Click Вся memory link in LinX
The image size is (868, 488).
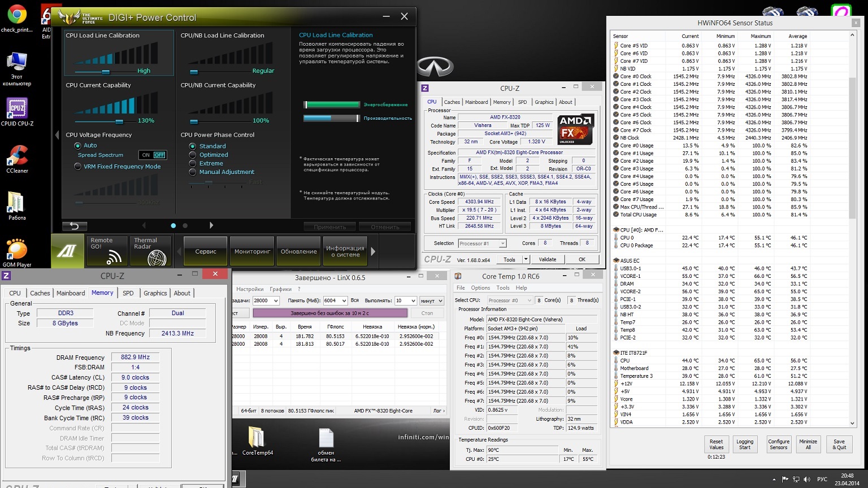coord(355,300)
